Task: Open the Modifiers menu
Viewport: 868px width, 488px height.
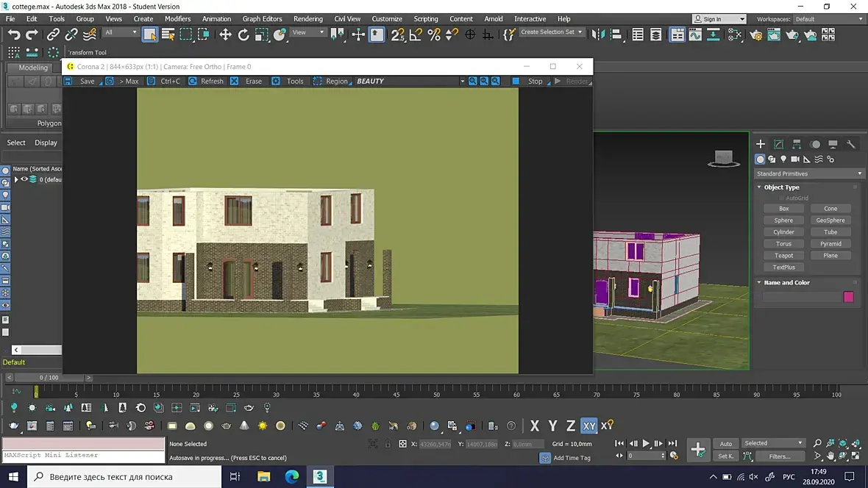Action: 177,19
